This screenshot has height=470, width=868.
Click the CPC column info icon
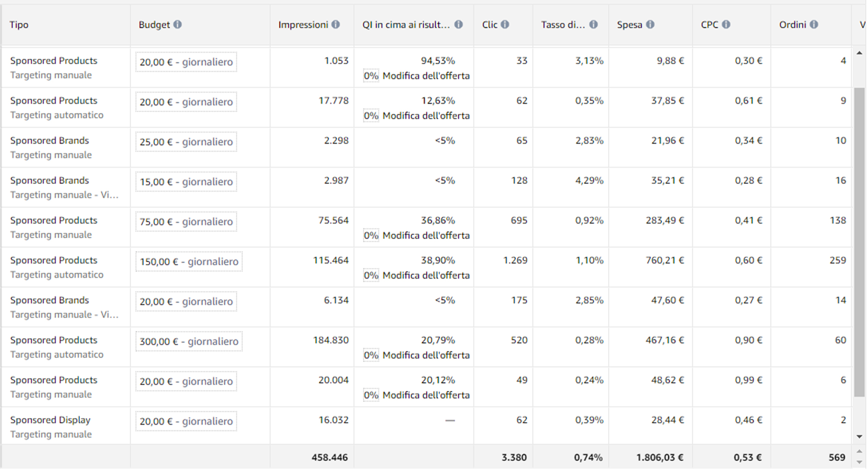click(x=726, y=24)
